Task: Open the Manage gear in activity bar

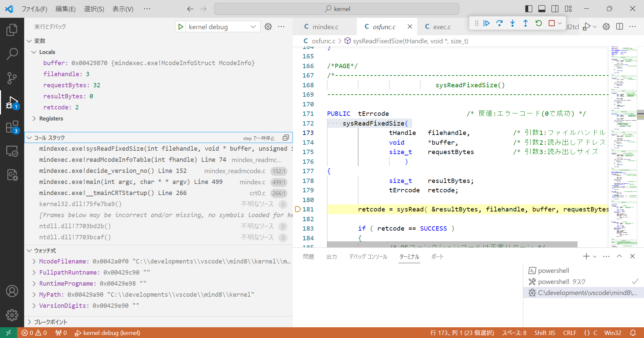Action: pos(12,315)
